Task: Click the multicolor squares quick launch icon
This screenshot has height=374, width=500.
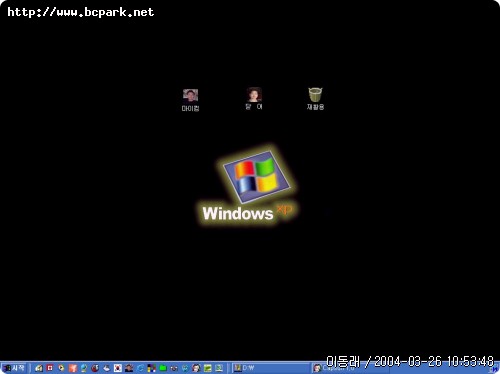Action: 152,368
